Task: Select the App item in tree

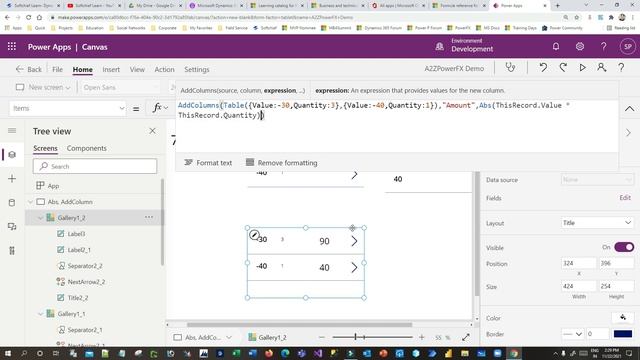Action: point(48,186)
